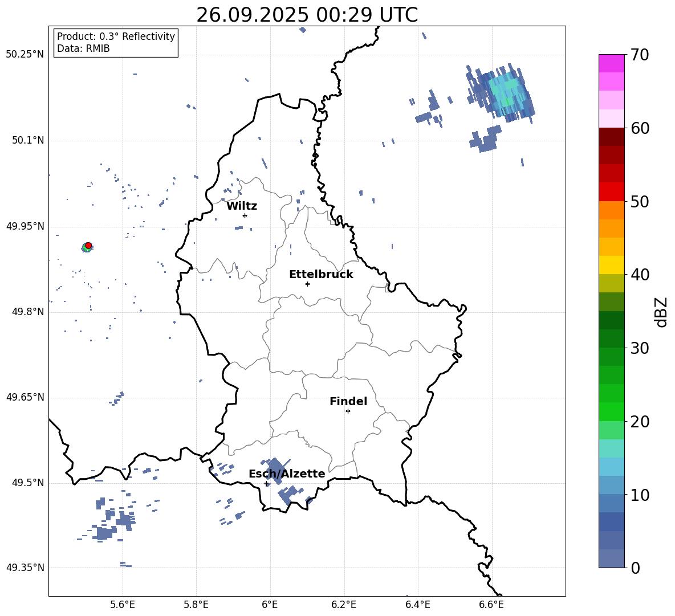Click the colorbar tick value 30
675x616 pixels.
(639, 348)
